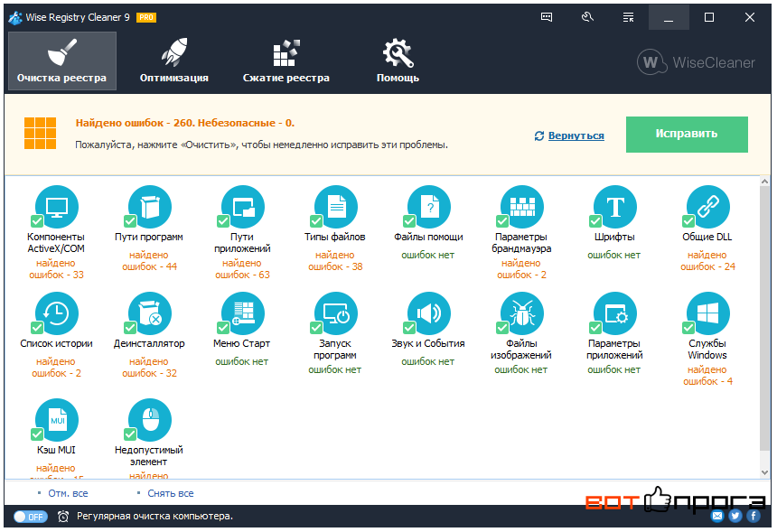Click 'Регулярная очистка компьютера.' label
The width and height of the screenshot is (777, 532).
[x=154, y=516]
